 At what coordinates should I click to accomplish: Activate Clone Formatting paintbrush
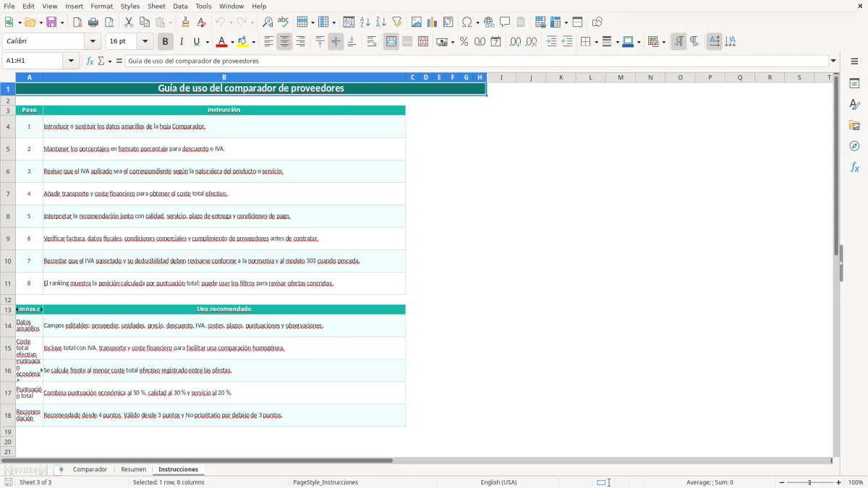(x=186, y=22)
